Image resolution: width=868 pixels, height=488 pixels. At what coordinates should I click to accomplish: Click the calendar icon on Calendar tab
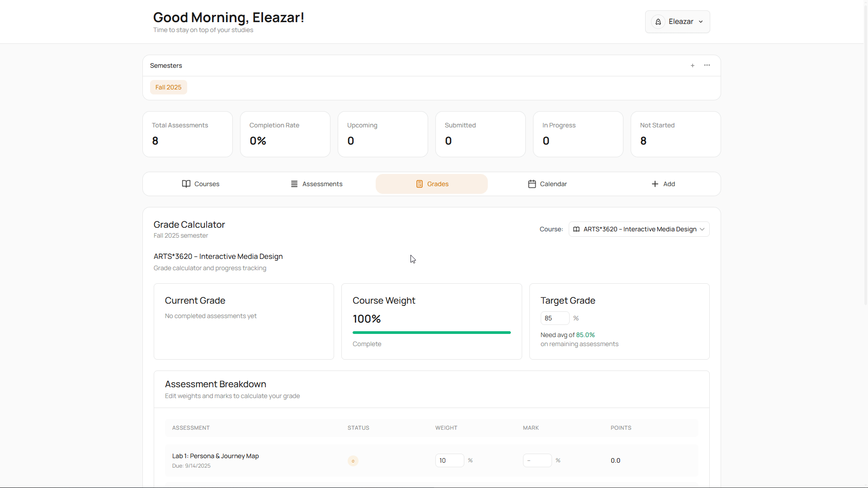(532, 184)
